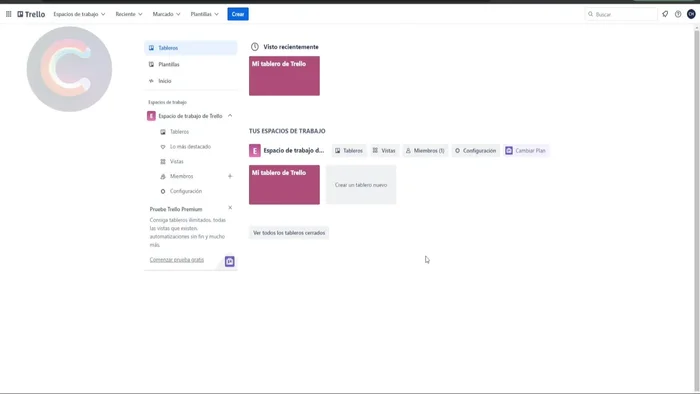Open the account avatar menu
The height and width of the screenshot is (394, 700).
coord(691,14)
